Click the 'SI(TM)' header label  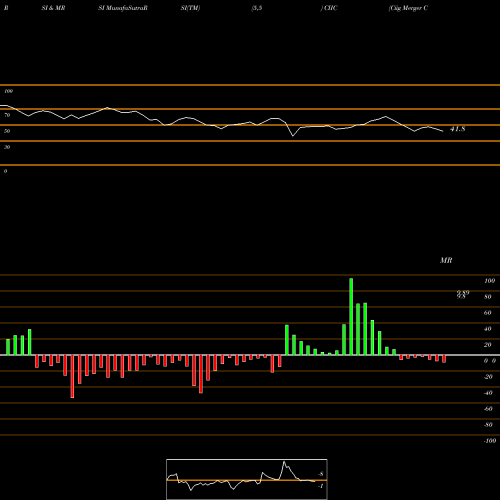pos(190,8)
